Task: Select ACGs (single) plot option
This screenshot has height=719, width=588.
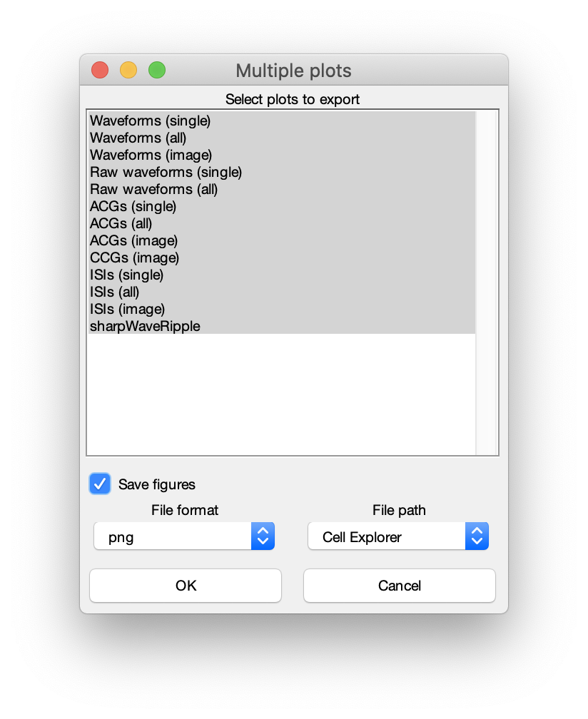Action: [x=282, y=206]
